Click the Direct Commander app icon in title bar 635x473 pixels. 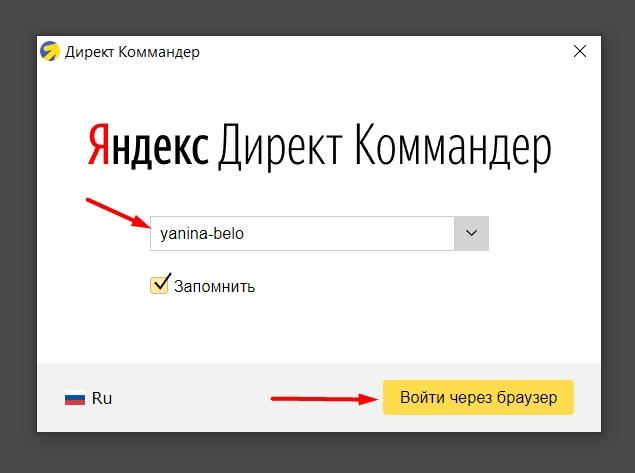pos(50,51)
